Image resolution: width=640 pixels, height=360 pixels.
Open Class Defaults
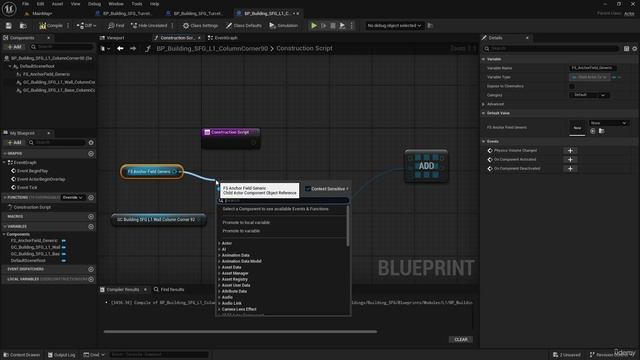(x=244, y=26)
